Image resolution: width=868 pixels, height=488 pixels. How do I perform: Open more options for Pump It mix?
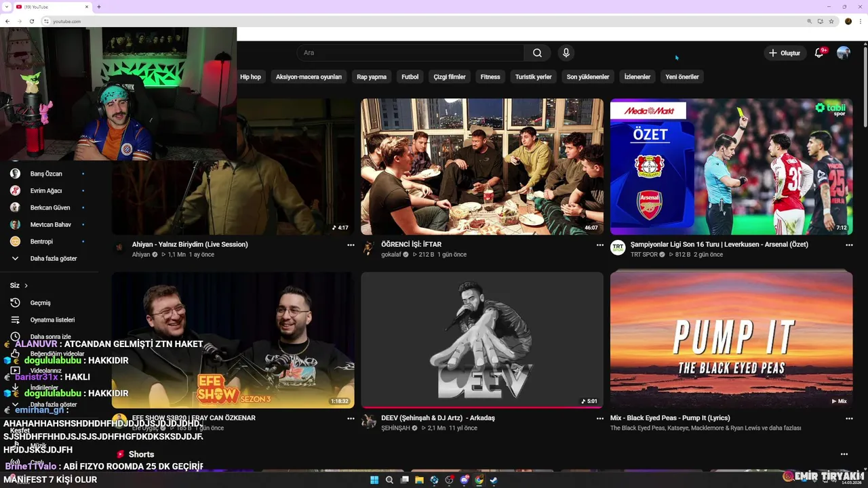pos(849,418)
